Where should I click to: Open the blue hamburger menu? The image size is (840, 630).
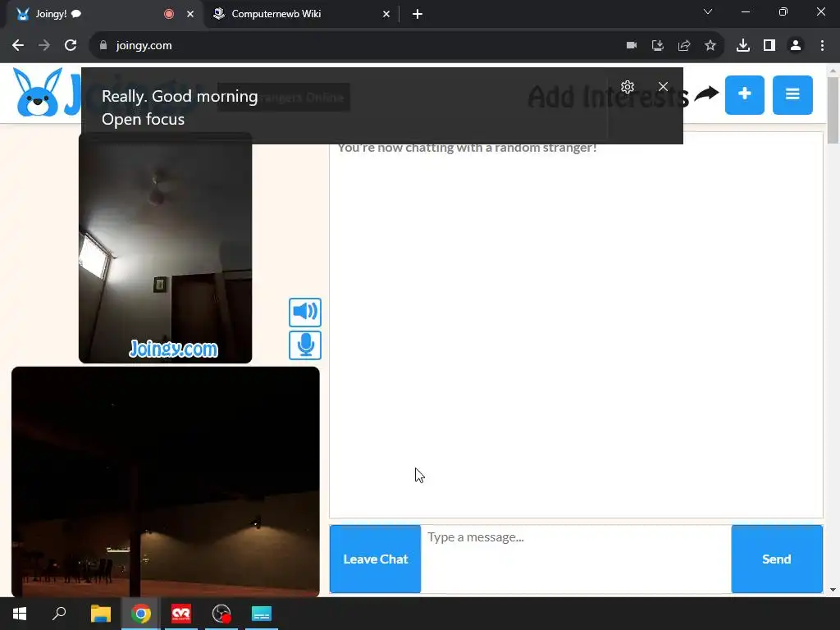click(792, 95)
